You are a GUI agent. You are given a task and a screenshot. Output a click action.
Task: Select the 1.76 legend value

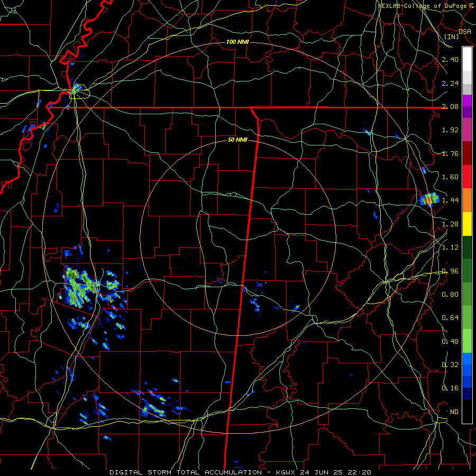point(450,153)
